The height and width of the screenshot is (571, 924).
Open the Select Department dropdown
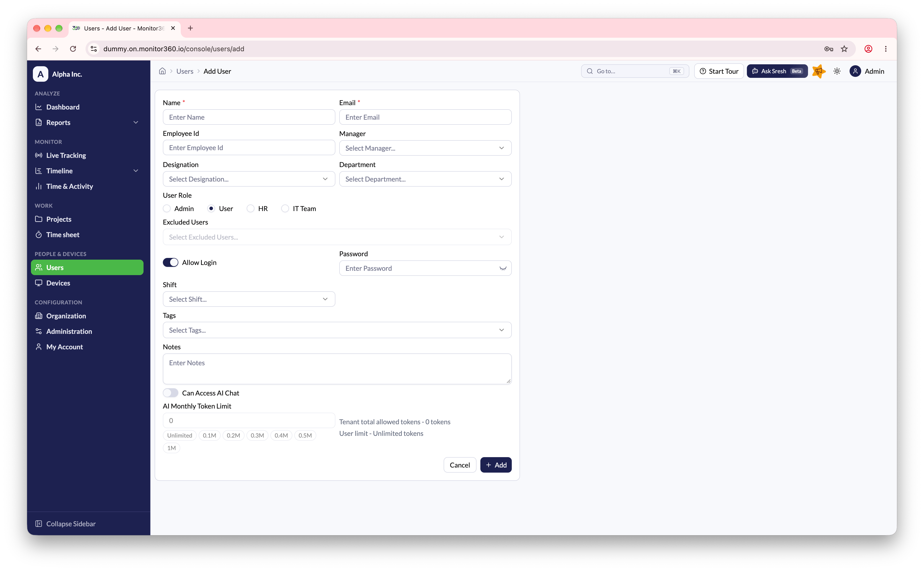coord(425,179)
